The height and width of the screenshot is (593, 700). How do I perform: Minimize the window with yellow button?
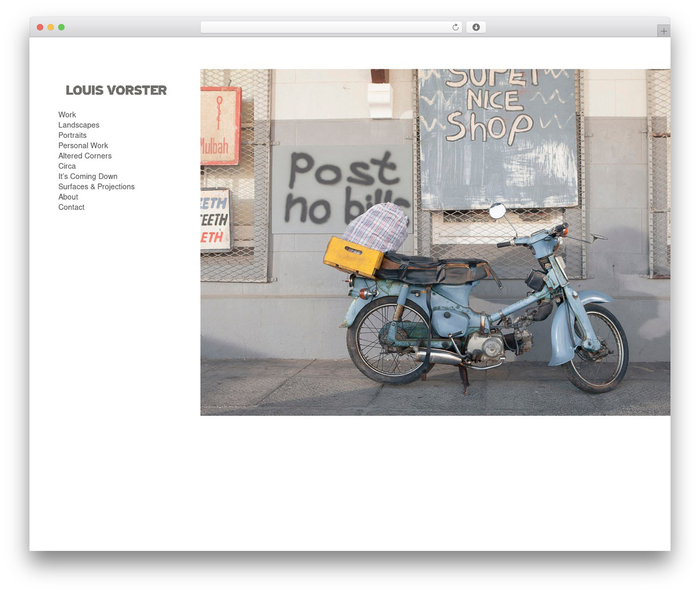point(51,27)
